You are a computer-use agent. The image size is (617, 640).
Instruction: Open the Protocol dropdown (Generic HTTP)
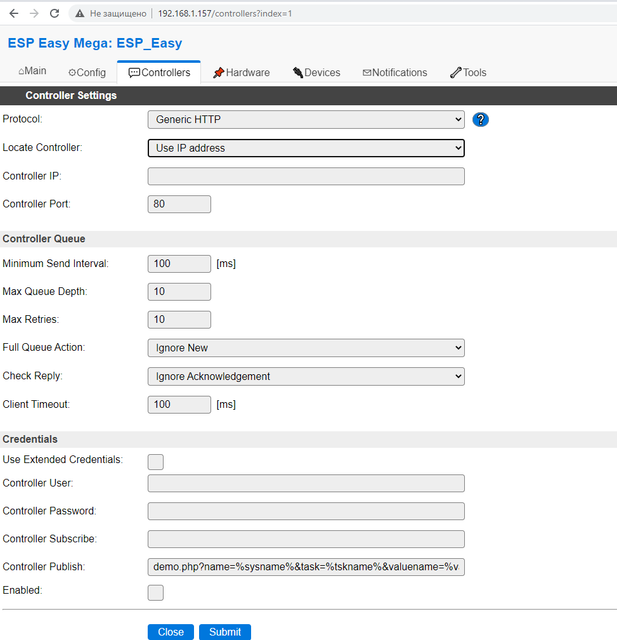point(306,120)
